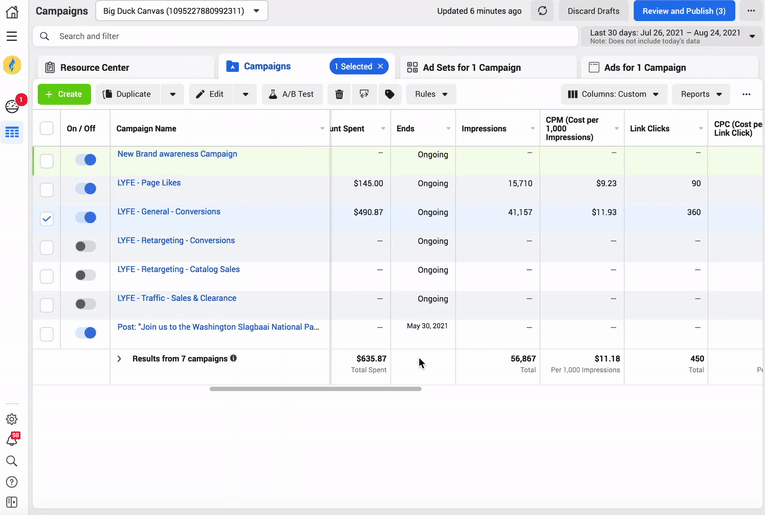Image resolution: width=765 pixels, height=515 pixels.
Task: Click the trash delete icon in toolbar
Action: pyautogui.click(x=339, y=94)
